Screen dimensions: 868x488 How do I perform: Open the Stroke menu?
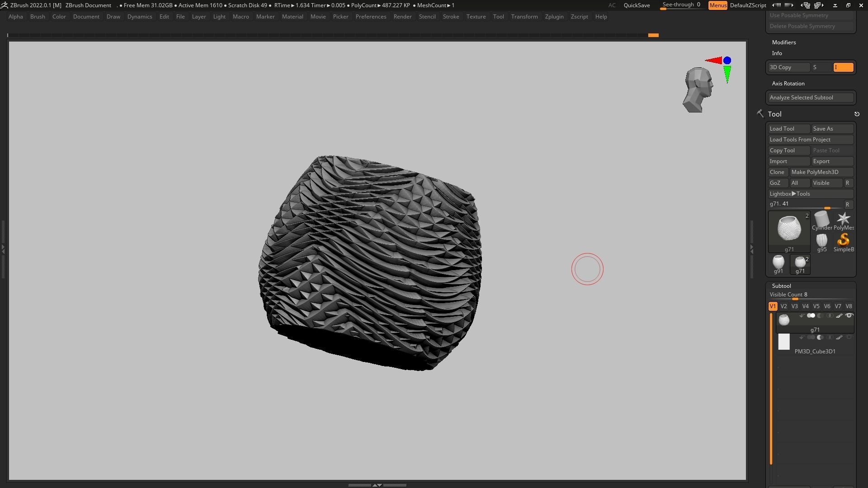point(450,17)
